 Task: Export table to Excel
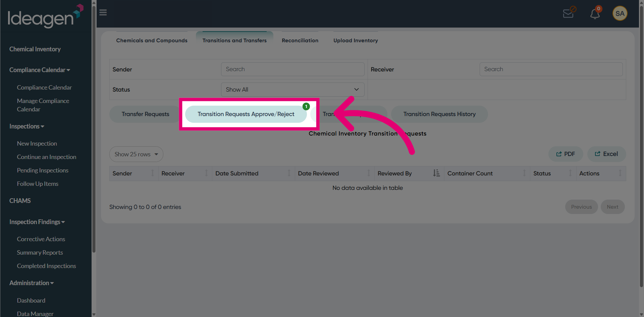pyautogui.click(x=606, y=154)
